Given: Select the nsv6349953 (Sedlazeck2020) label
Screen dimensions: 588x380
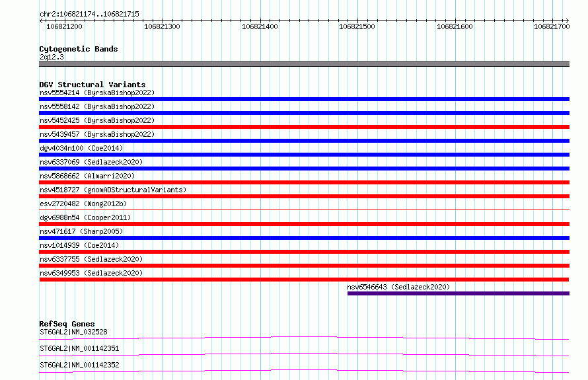Looking at the screenshot, I should pos(91,273).
